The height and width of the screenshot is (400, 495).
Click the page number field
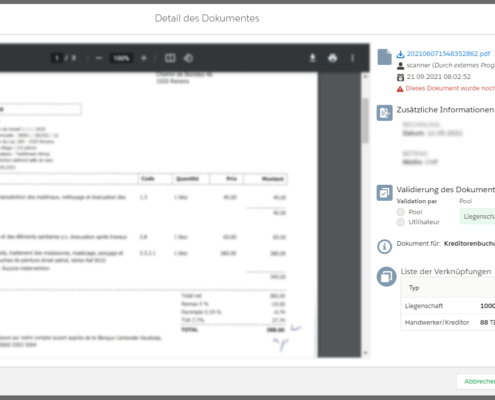[x=57, y=58]
